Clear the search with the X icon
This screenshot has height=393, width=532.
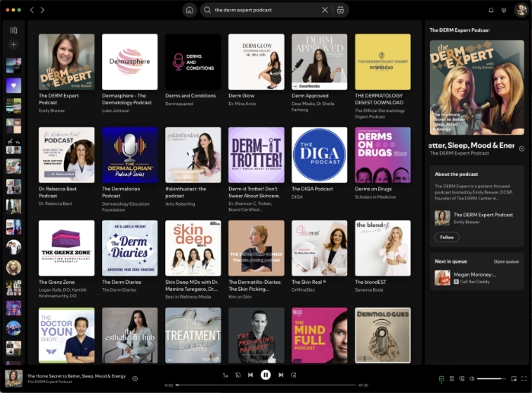[325, 10]
